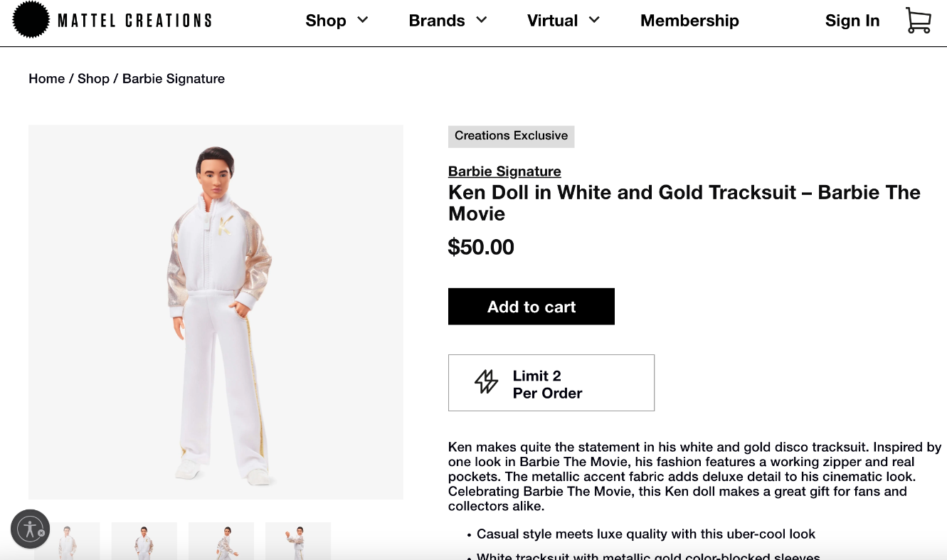Select the third Ken doll thumbnail

click(221, 541)
